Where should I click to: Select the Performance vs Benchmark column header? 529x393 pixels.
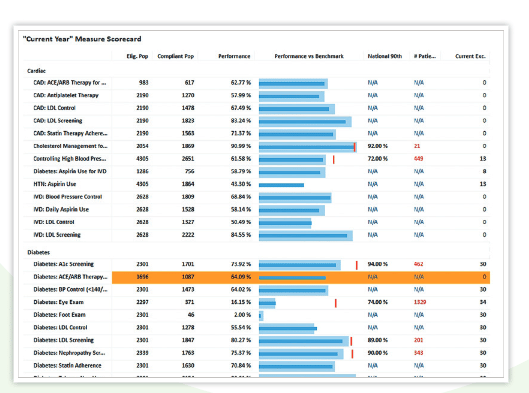click(309, 56)
